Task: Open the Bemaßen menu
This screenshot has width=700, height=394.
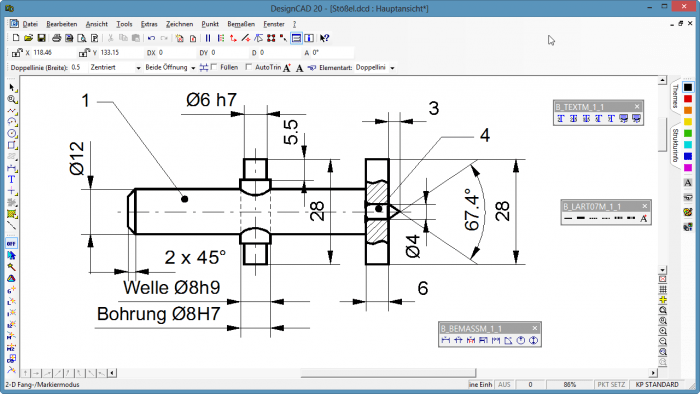Action: (241, 24)
